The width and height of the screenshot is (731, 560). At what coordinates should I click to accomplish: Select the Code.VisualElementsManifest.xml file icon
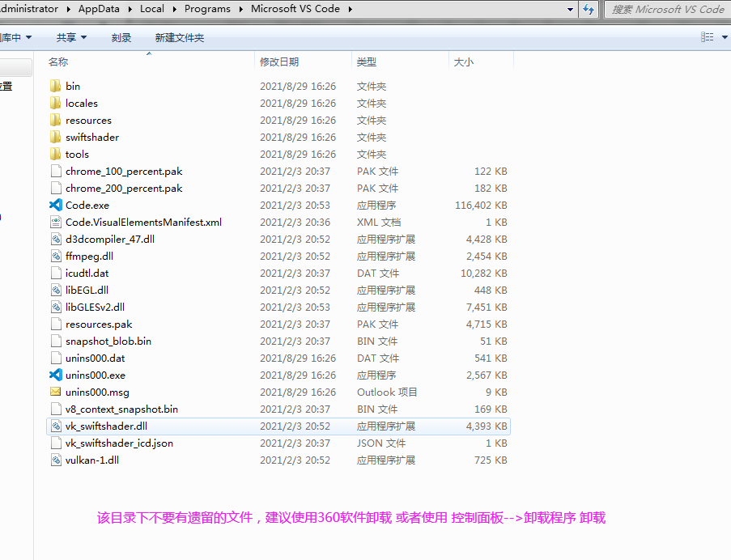click(57, 222)
